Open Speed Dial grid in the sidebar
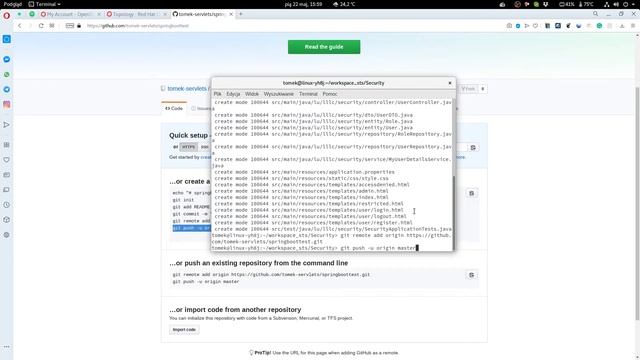This screenshot has height=360, width=640. coord(7,144)
